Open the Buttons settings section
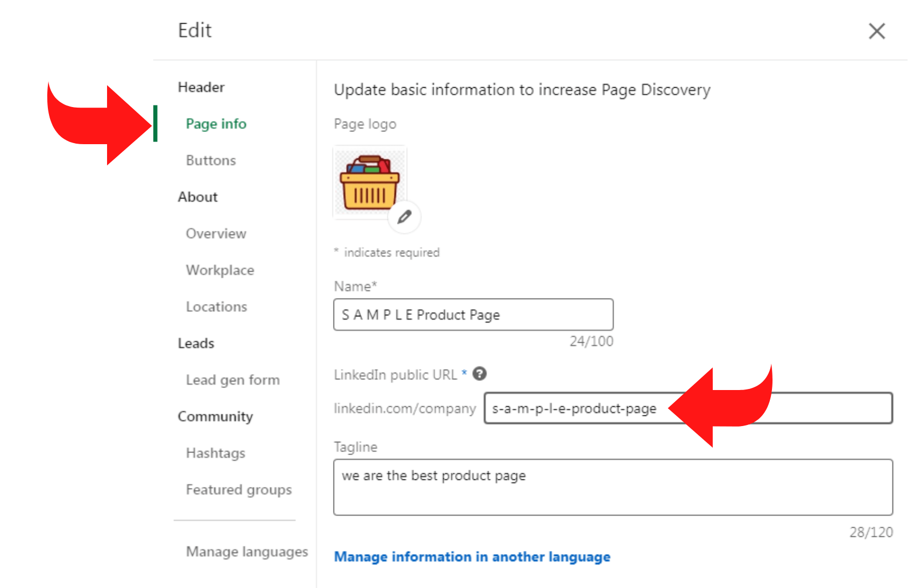 click(x=210, y=160)
